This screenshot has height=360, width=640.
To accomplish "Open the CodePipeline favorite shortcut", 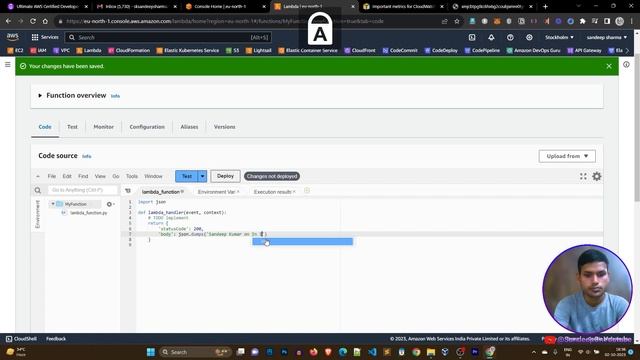I will point(482,51).
